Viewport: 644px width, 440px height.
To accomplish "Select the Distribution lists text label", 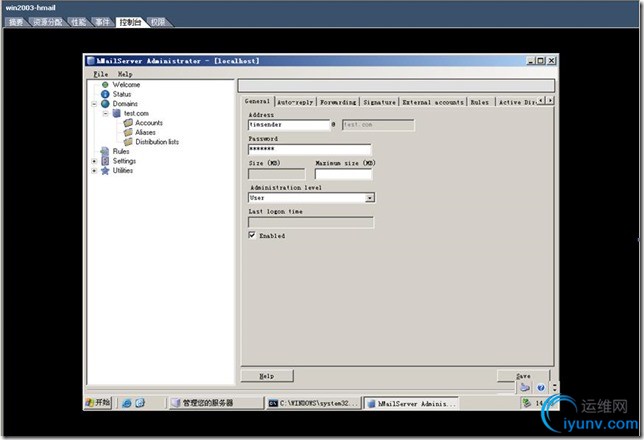I will point(157,142).
